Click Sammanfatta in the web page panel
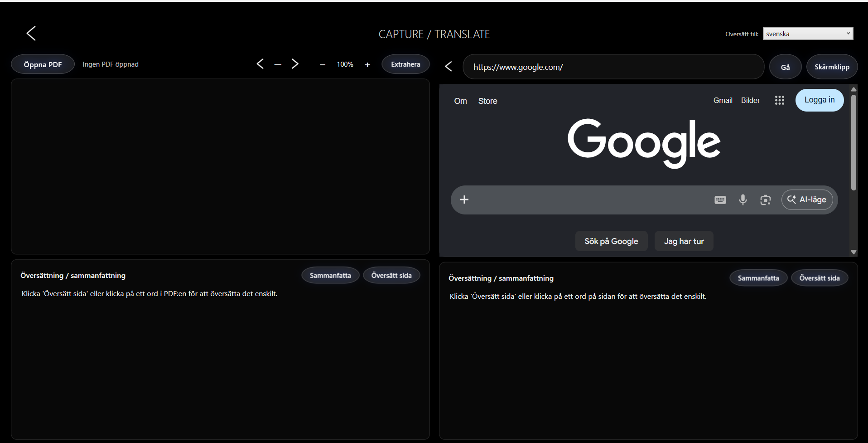The height and width of the screenshot is (443, 868). pos(758,278)
